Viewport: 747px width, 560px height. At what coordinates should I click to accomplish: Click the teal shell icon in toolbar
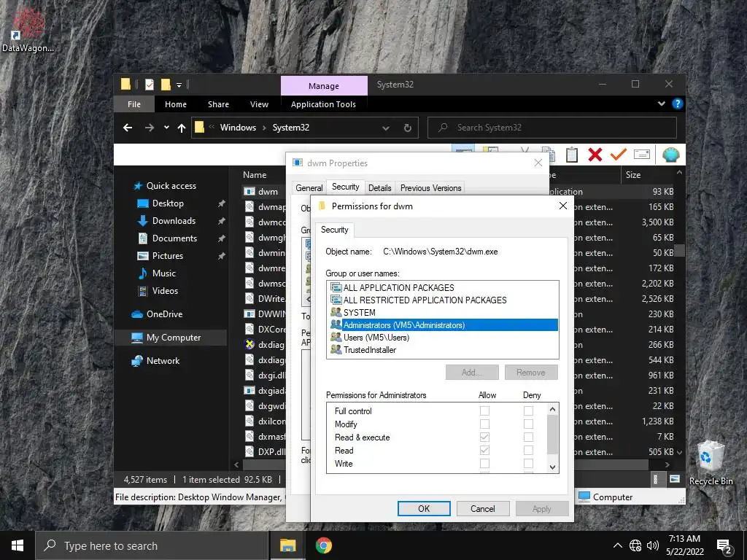tap(671, 155)
